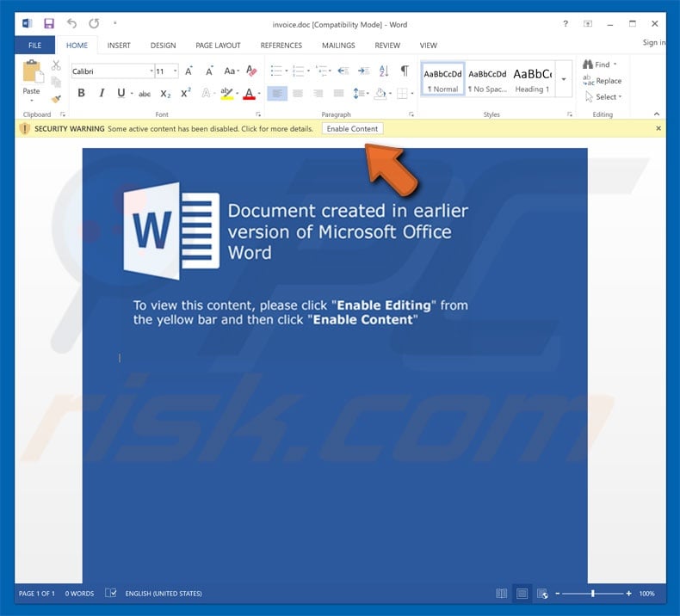This screenshot has width=680, height=616.
Task: Switch to the PAGE LAYOUT tab
Action: click(218, 45)
